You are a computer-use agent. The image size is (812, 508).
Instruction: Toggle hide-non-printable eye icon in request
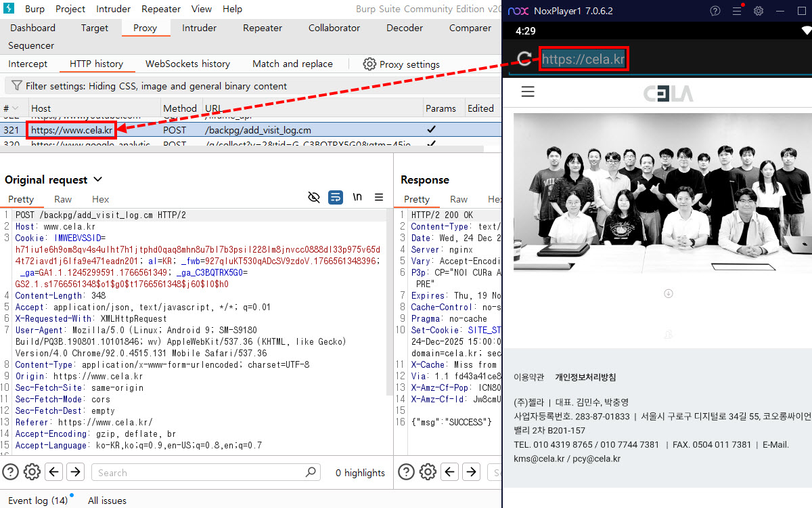pos(313,197)
